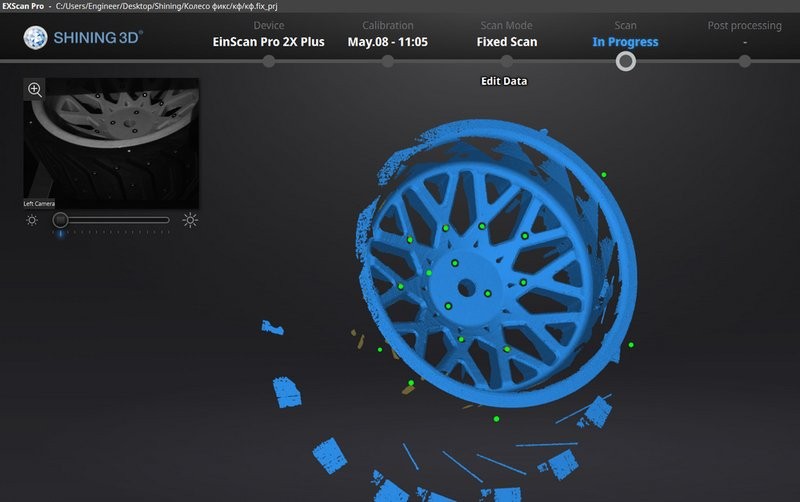The image size is (800, 502).
Task: Select the Calibration step circle
Action: pyautogui.click(x=387, y=61)
